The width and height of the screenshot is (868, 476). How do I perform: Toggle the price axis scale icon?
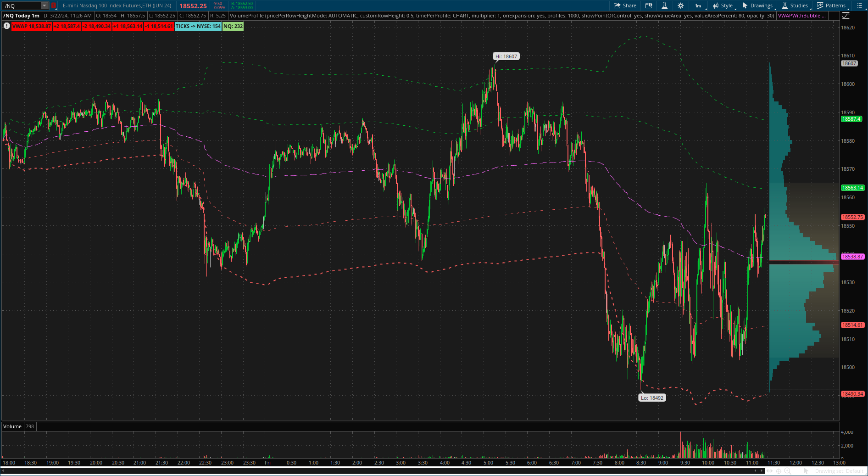(846, 16)
